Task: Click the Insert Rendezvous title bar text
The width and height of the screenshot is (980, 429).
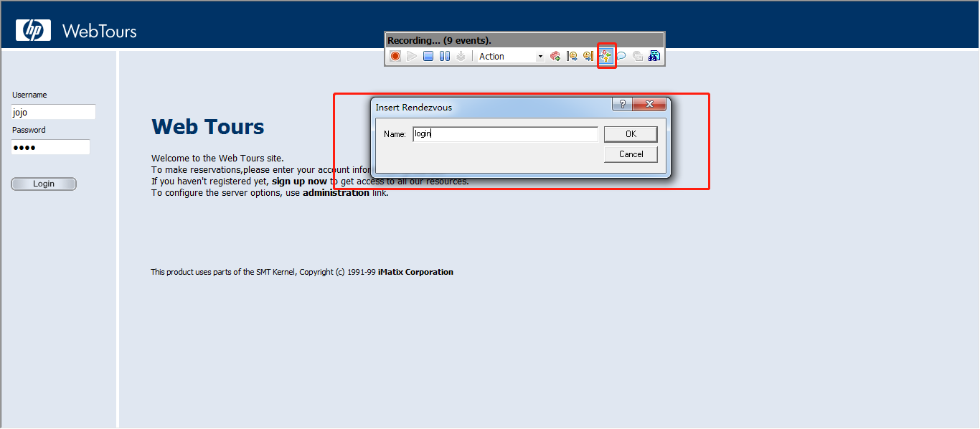Action: pyautogui.click(x=414, y=108)
